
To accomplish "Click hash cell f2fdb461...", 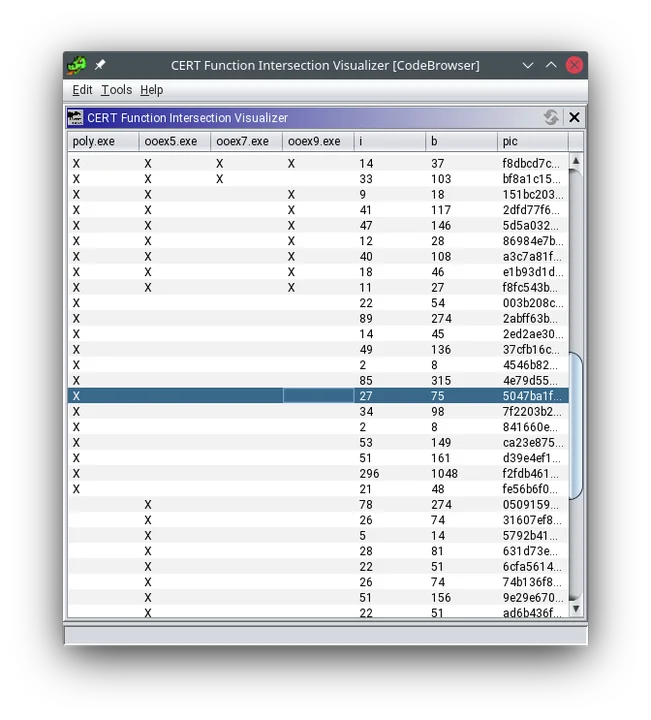I will 531,474.
